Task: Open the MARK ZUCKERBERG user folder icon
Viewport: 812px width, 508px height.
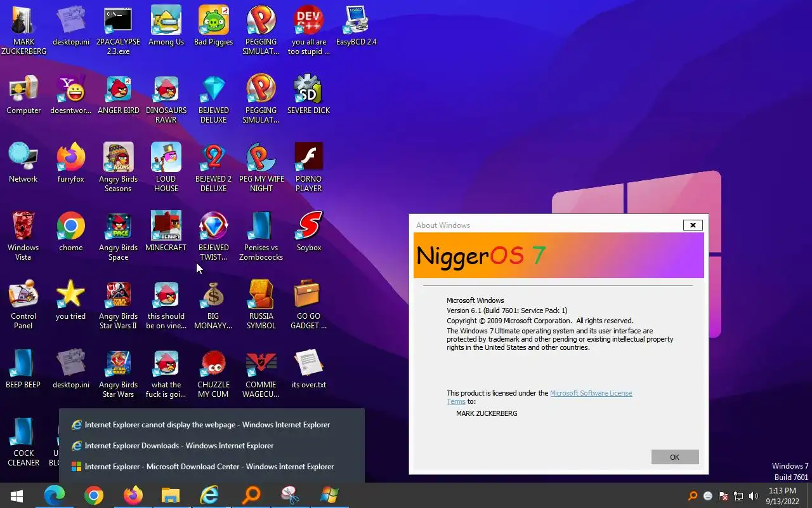Action: [23, 30]
